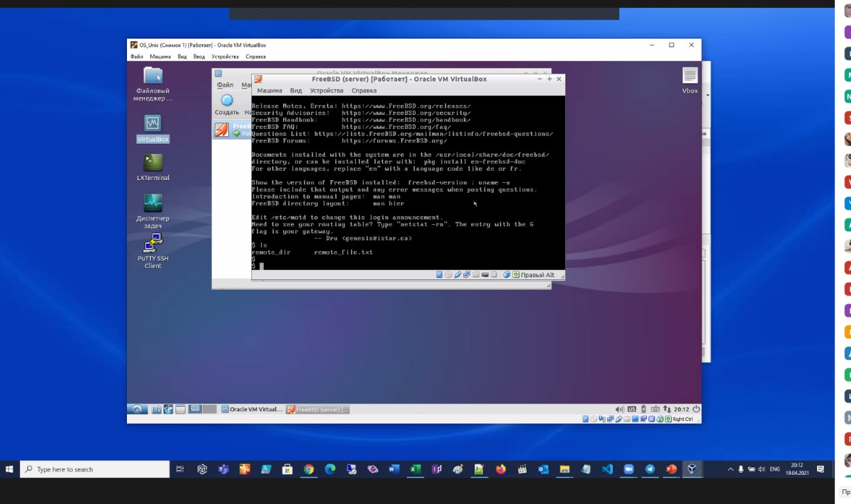851x504 pixels.
Task: Open Файл menu in OS_Unix VirtualBox window
Action: 137,57
